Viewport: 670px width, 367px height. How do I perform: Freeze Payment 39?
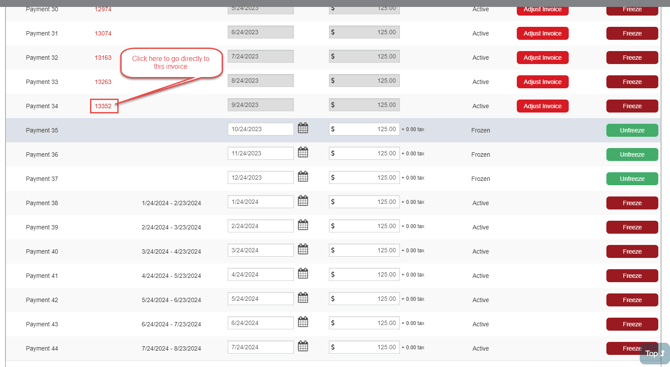pos(632,227)
